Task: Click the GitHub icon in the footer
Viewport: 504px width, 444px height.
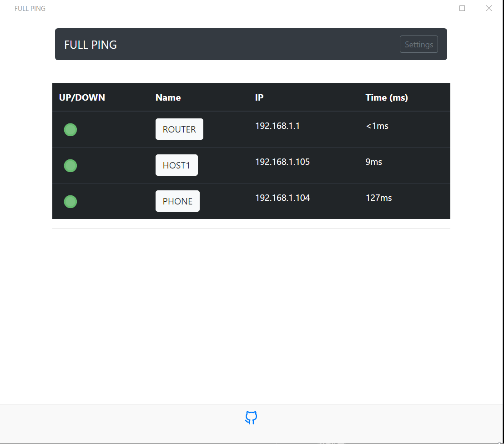Action: point(251,418)
